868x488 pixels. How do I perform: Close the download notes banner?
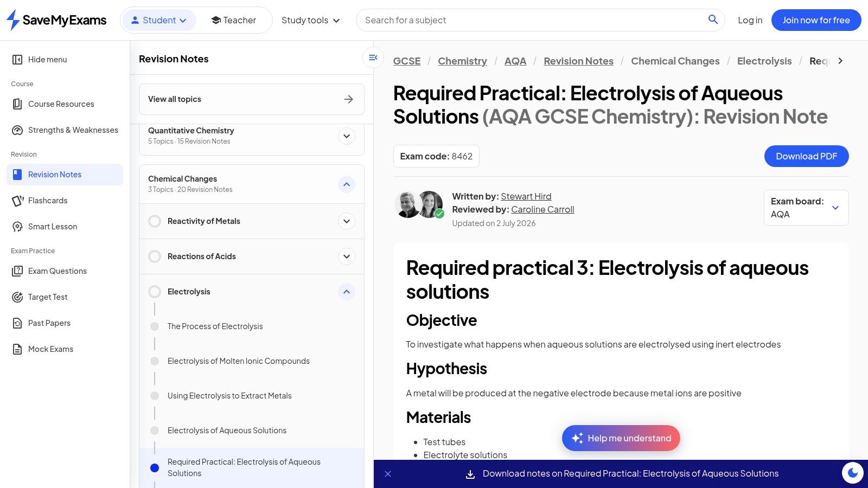click(388, 474)
